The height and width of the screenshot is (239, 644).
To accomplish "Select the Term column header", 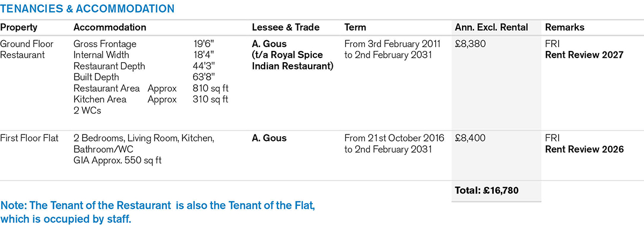I will 356,27.
